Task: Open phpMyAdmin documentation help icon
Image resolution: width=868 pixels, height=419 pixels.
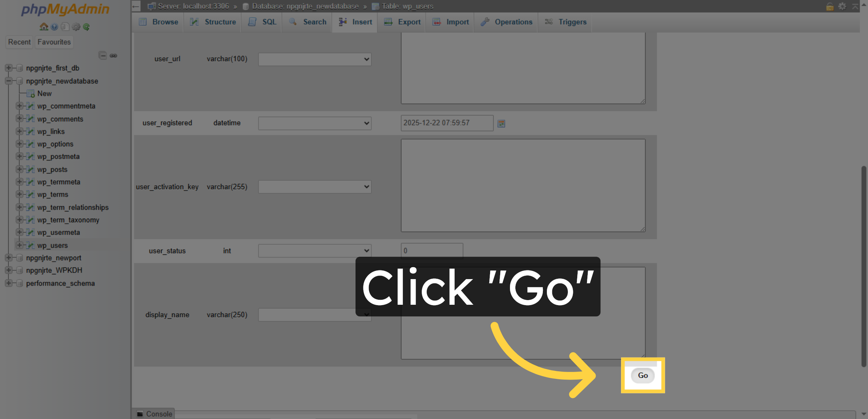Action: click(x=55, y=27)
